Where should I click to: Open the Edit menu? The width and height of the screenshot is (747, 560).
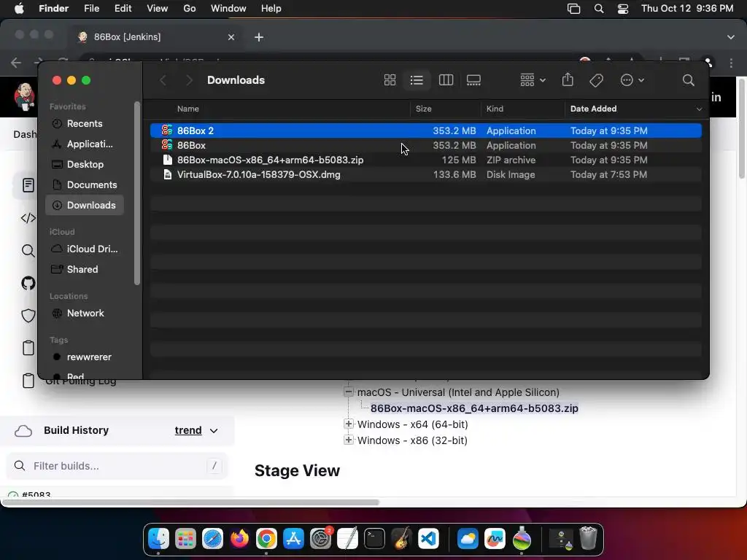click(x=123, y=9)
